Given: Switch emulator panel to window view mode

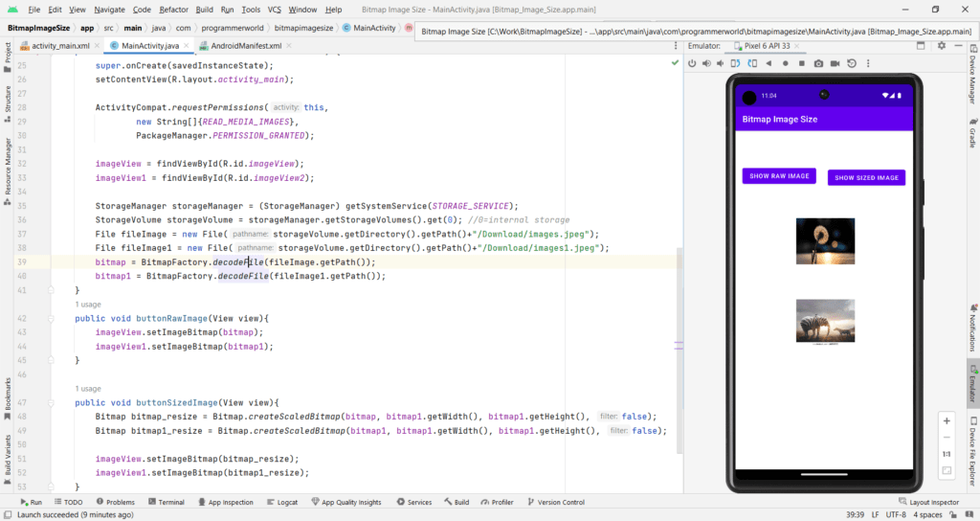Looking at the screenshot, I should click(x=921, y=46).
